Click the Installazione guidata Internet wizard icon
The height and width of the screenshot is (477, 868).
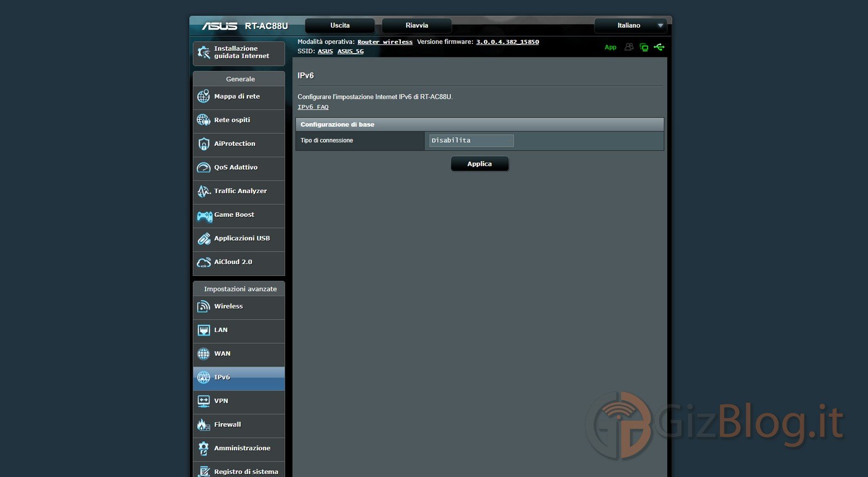pyautogui.click(x=204, y=53)
